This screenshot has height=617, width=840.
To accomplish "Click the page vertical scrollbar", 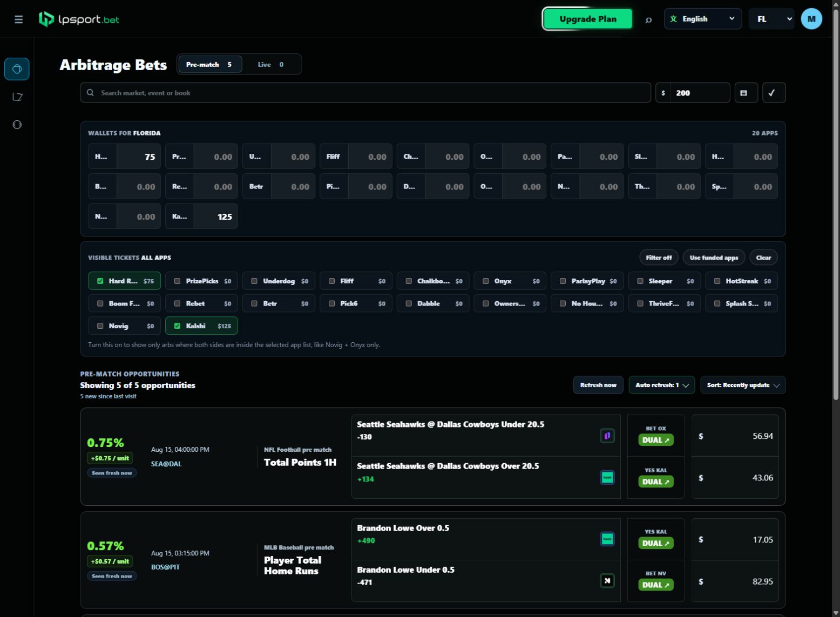I will coord(836,205).
